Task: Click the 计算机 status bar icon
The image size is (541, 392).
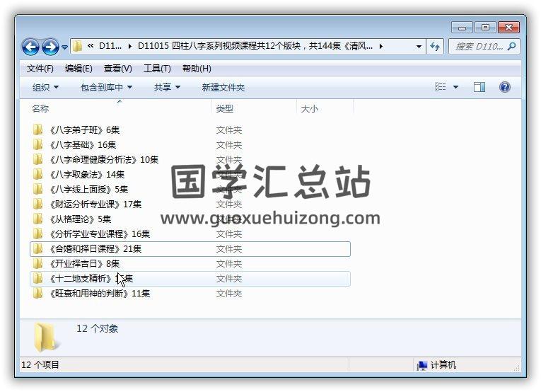Action: coord(422,365)
